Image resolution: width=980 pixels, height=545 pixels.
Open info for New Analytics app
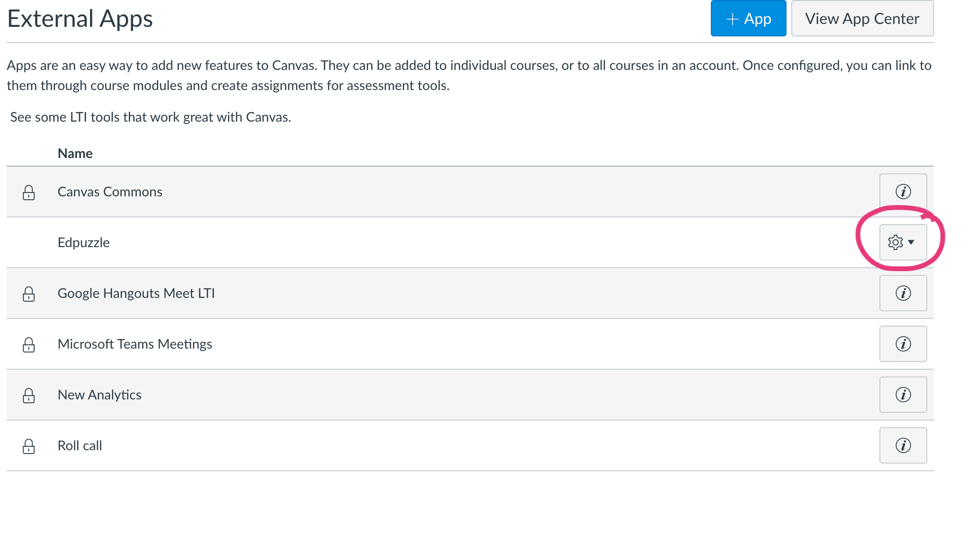click(903, 395)
